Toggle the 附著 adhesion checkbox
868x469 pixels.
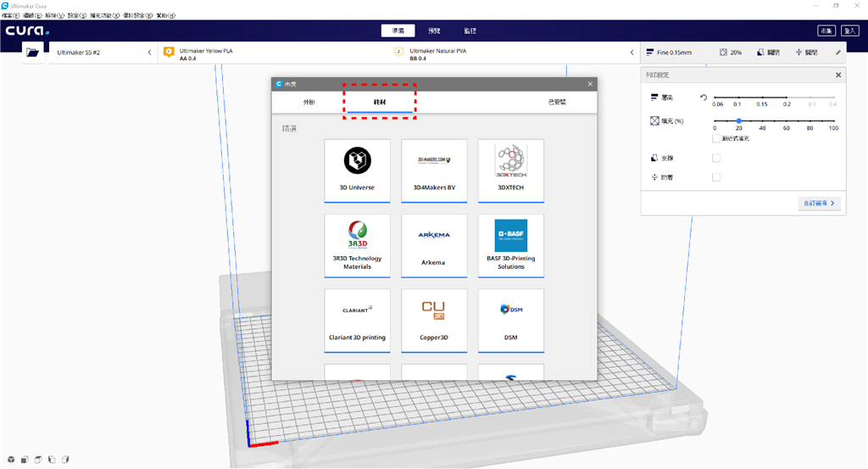[716, 177]
